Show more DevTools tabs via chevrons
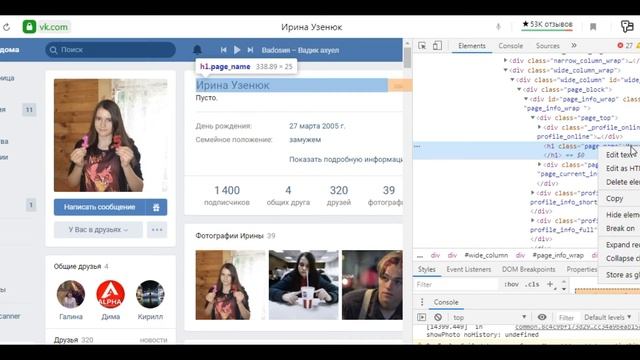Image resolution: width=640 pixels, height=360 pixels. click(x=574, y=45)
